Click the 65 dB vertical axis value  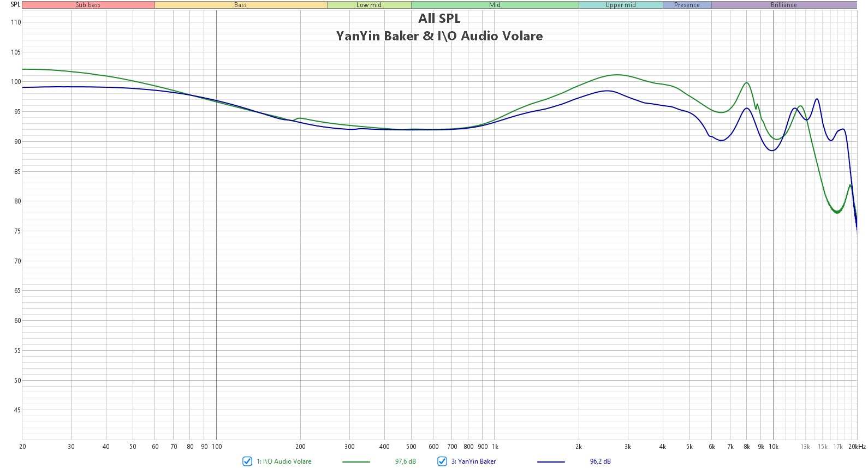click(17, 291)
